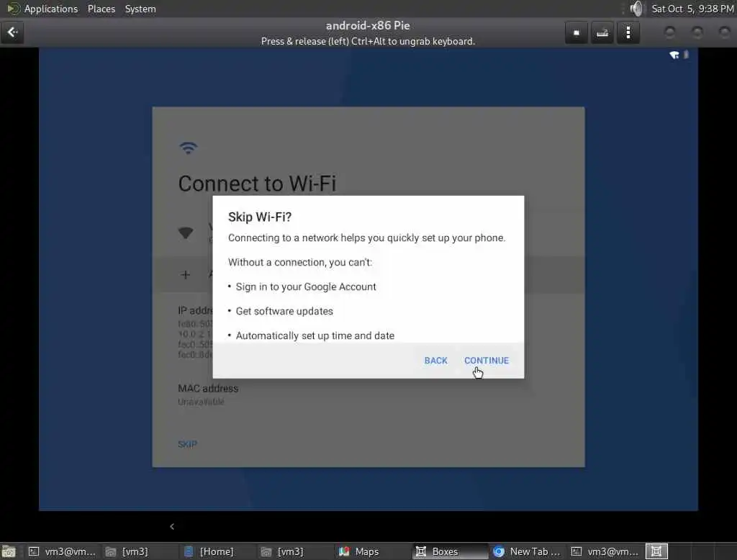
Task: Open the clock showing Sat Oct 5
Action: (x=692, y=9)
